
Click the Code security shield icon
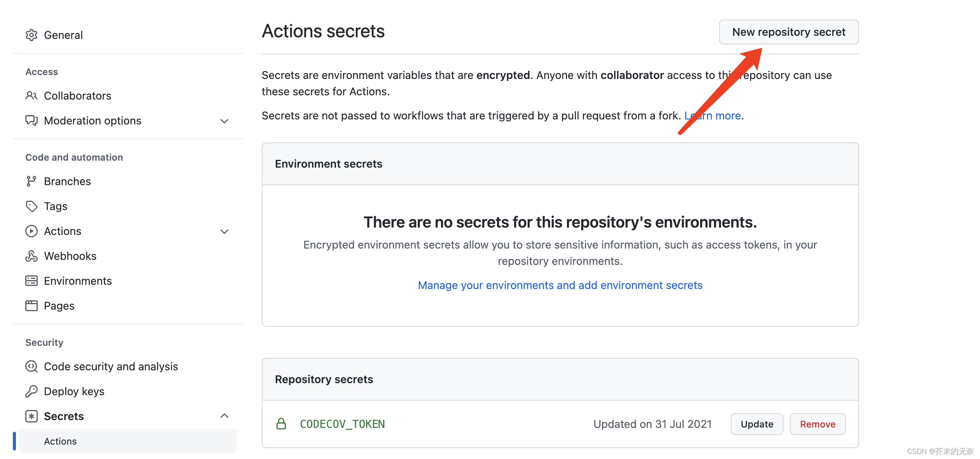coord(31,366)
